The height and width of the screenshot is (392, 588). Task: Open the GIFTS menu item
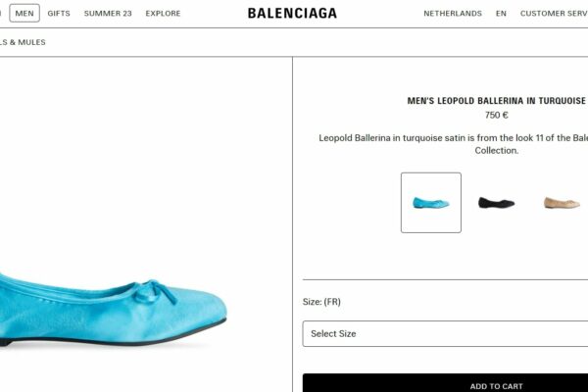click(59, 13)
